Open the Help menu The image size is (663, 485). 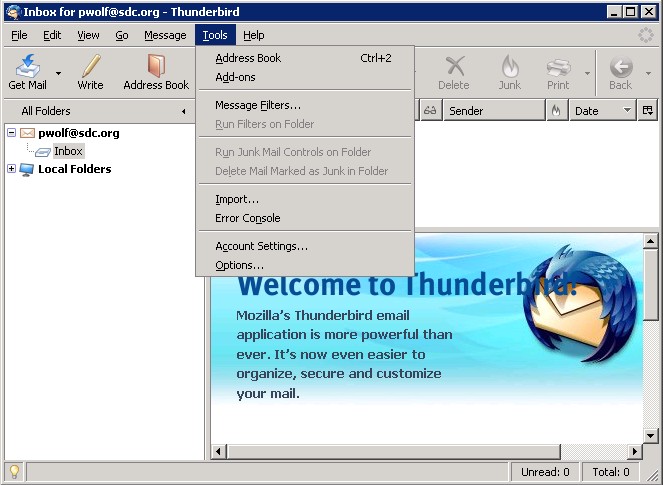click(254, 35)
